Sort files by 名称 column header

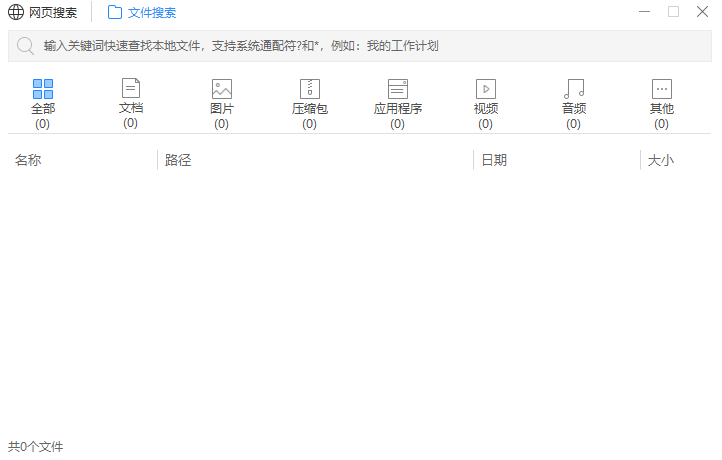[x=28, y=160]
